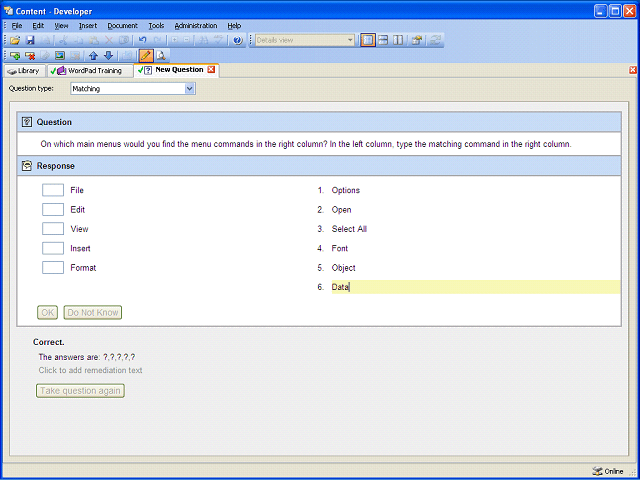This screenshot has height=480, width=640.
Task: Open the Document menu
Action: tap(122, 26)
